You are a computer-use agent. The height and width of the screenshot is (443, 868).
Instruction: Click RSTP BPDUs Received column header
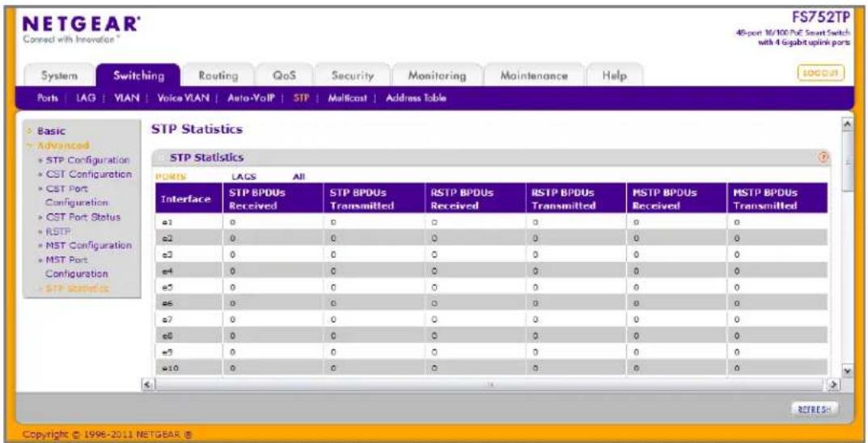474,199
